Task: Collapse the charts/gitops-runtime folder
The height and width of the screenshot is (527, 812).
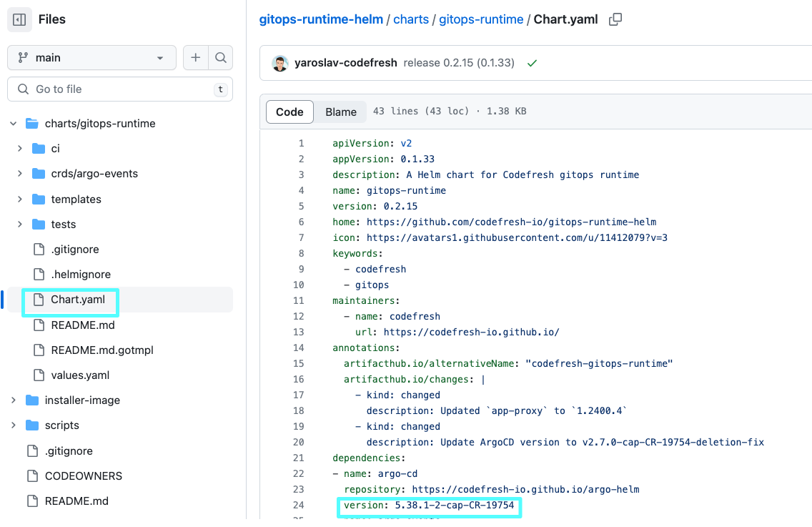Action: 14,124
